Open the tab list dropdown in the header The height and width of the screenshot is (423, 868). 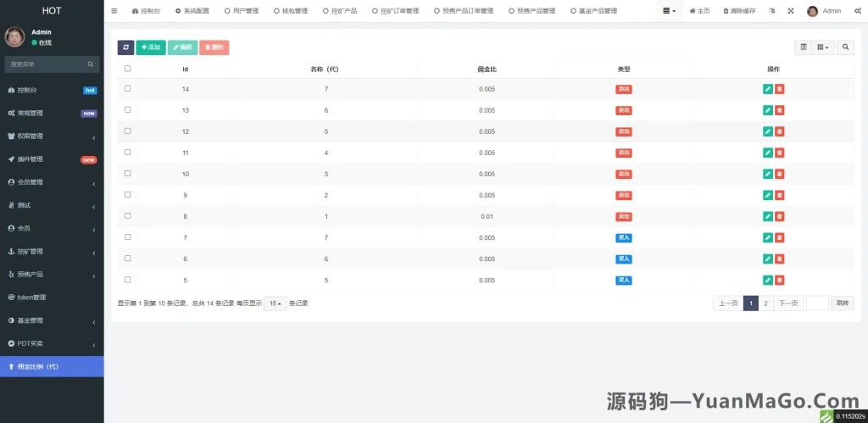click(x=670, y=11)
